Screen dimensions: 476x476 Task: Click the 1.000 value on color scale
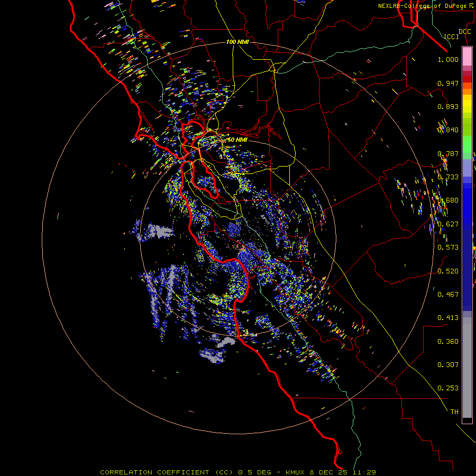click(448, 59)
